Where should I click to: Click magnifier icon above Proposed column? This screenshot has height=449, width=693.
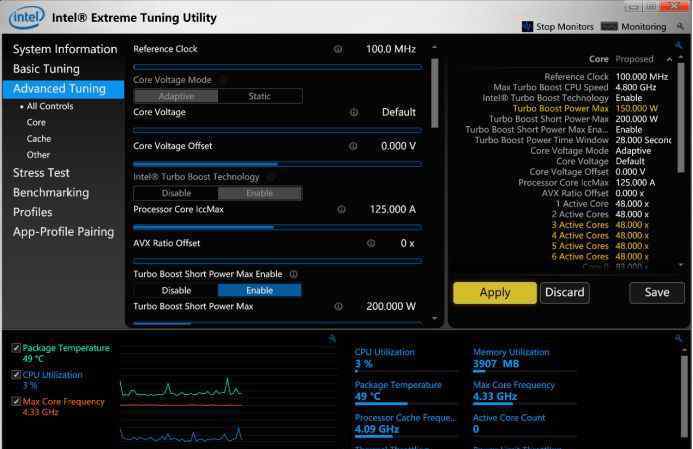pyautogui.click(x=678, y=45)
